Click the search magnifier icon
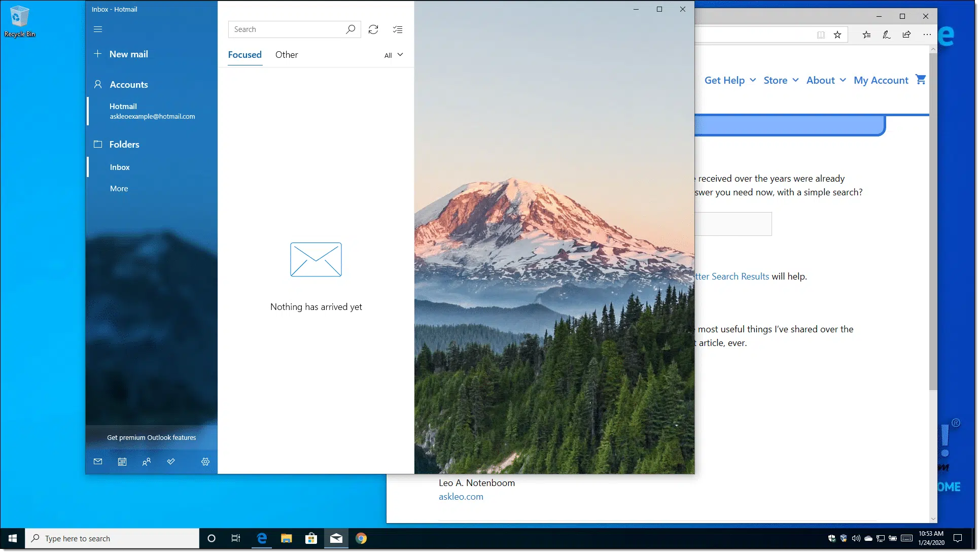This screenshot has width=980, height=554. tap(351, 29)
